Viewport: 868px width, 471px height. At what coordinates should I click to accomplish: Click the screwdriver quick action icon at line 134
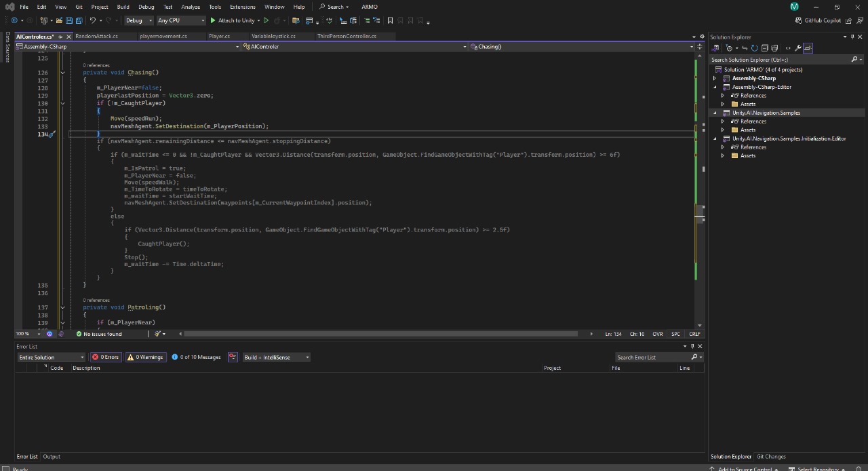pos(52,134)
